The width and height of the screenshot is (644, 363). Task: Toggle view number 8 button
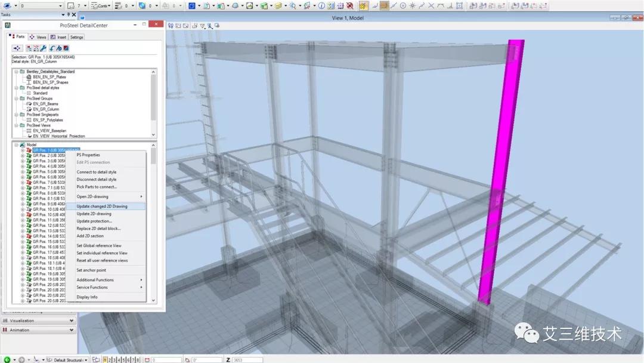click(x=138, y=359)
